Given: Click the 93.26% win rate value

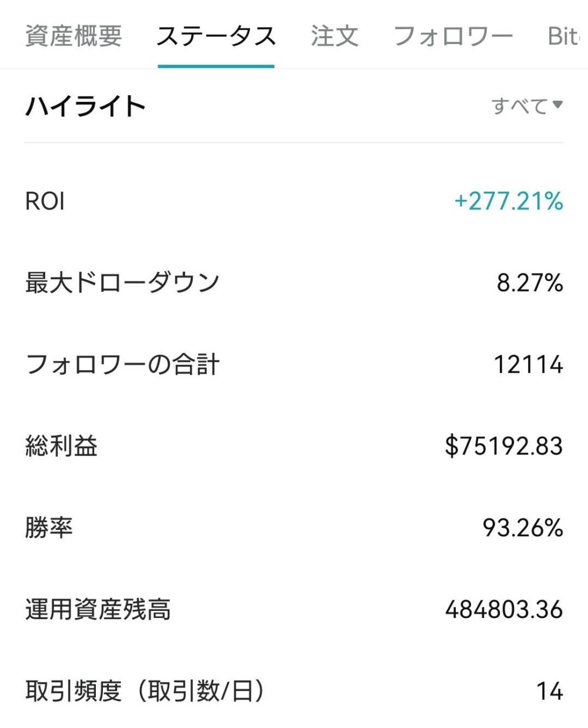Looking at the screenshot, I should tap(523, 527).
